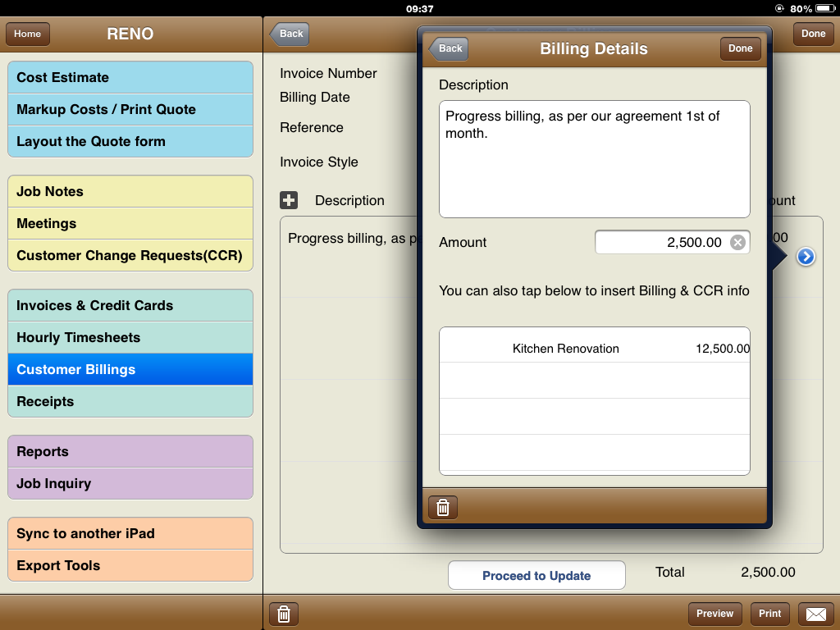The height and width of the screenshot is (630, 840).
Task: Tap the plus icon to add description line
Action: pos(289,200)
